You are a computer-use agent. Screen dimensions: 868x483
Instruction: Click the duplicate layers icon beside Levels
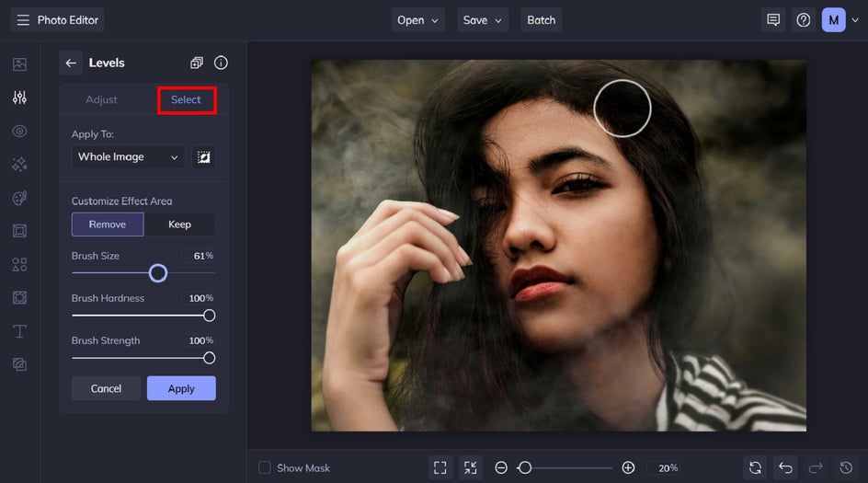coord(197,63)
